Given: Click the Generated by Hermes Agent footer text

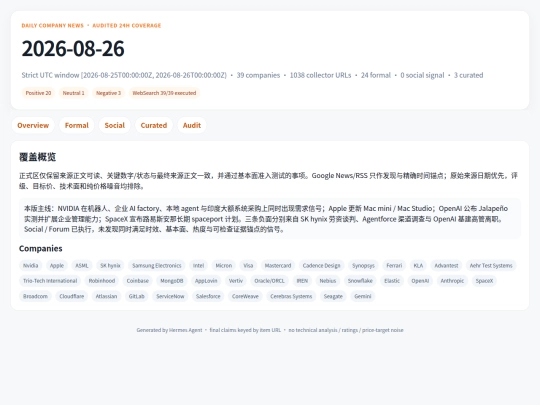Looking at the screenshot, I should (x=169, y=330).
